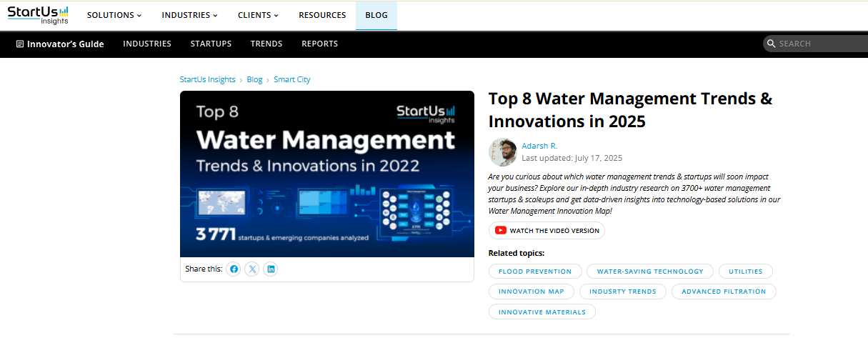Click the Related topics label
The image size is (868, 343).
(517, 253)
